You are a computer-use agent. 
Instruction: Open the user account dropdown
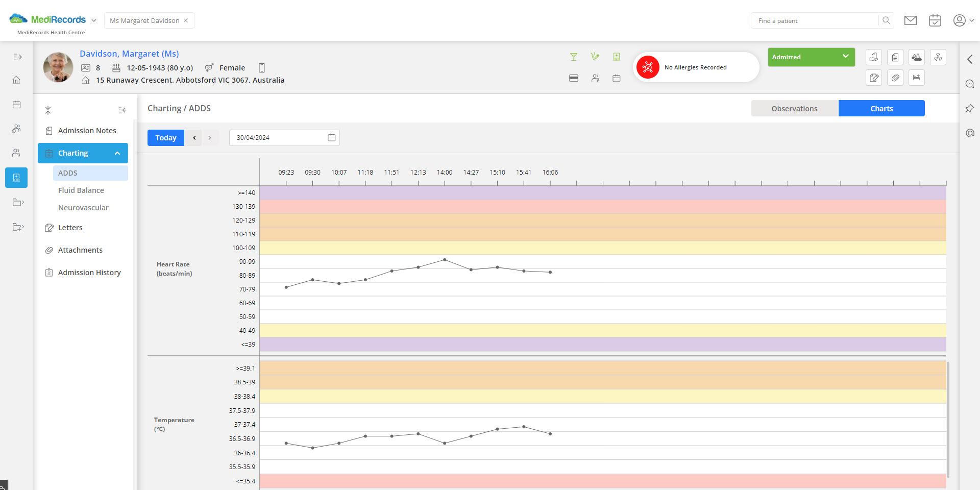click(963, 20)
